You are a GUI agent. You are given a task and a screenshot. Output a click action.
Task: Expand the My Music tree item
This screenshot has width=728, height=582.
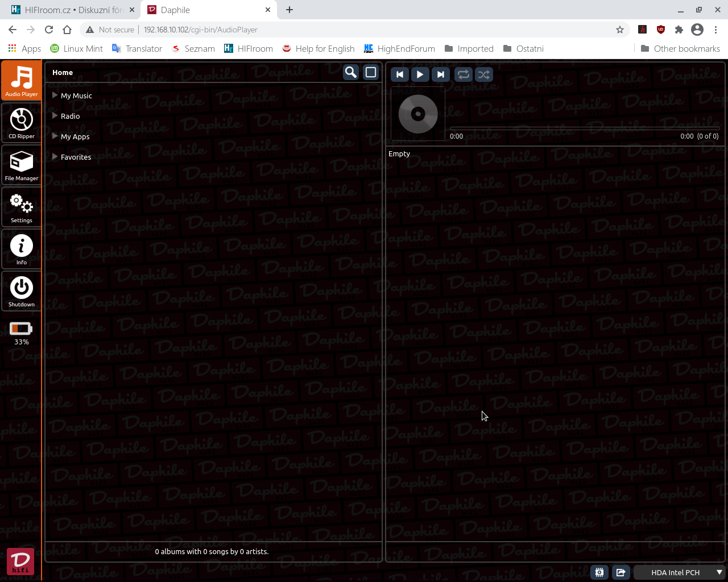(x=55, y=95)
